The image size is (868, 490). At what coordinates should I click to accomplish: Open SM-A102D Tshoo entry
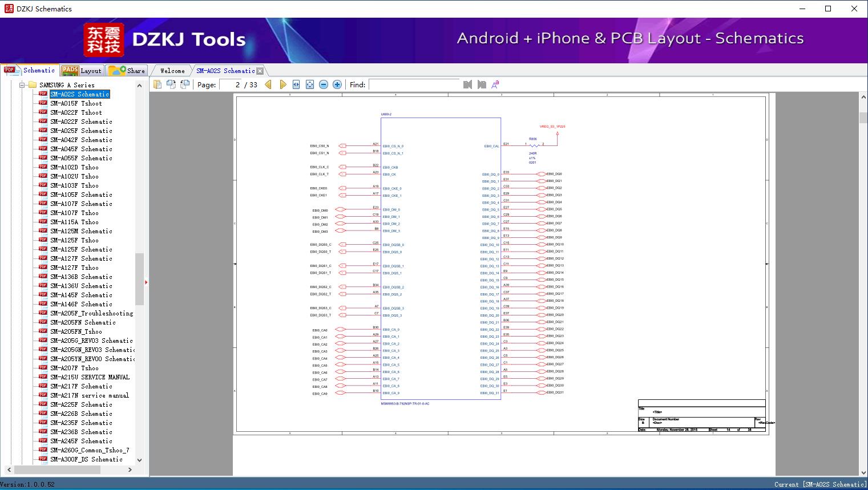click(74, 167)
